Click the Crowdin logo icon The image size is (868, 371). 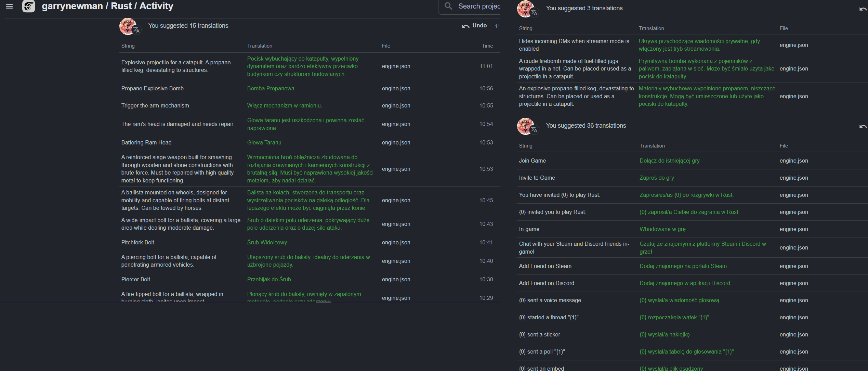pyautogui.click(x=29, y=6)
